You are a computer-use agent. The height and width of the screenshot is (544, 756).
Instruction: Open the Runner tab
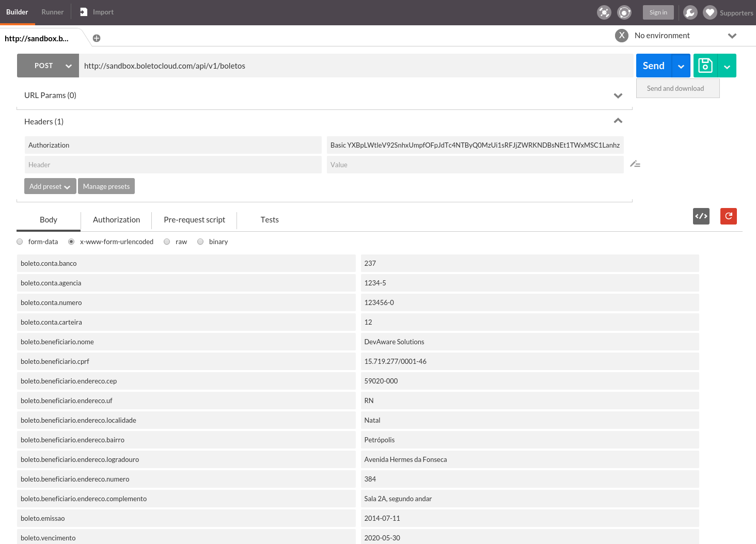53,12
